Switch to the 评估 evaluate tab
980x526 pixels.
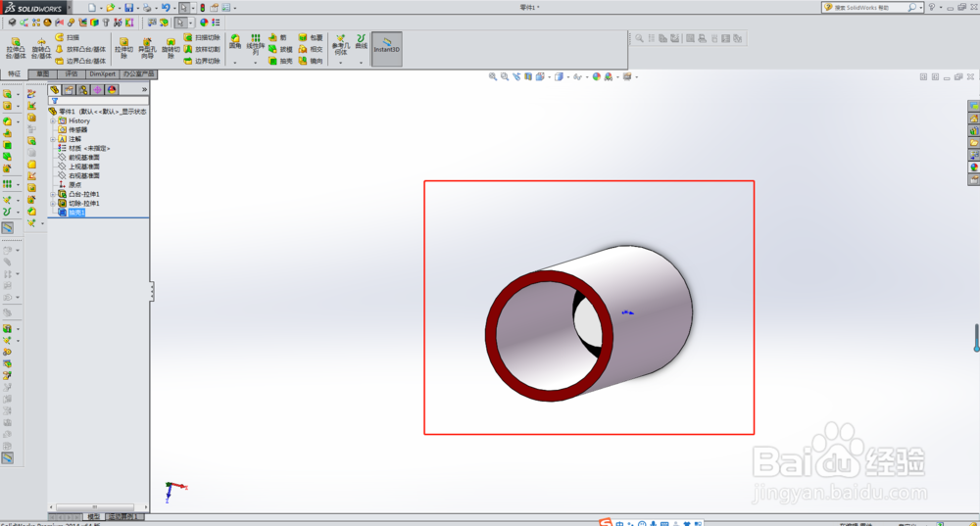click(72, 73)
